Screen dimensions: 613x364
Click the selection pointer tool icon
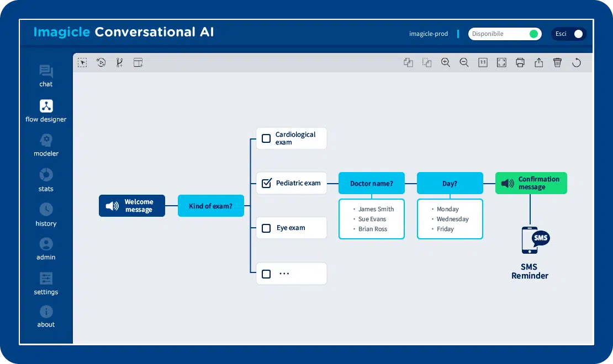click(82, 63)
